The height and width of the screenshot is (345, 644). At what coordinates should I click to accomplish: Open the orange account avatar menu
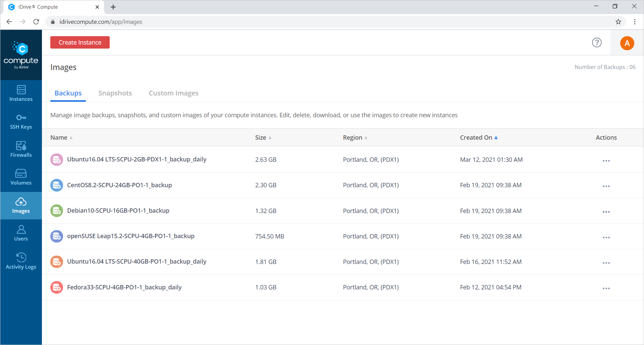[627, 43]
